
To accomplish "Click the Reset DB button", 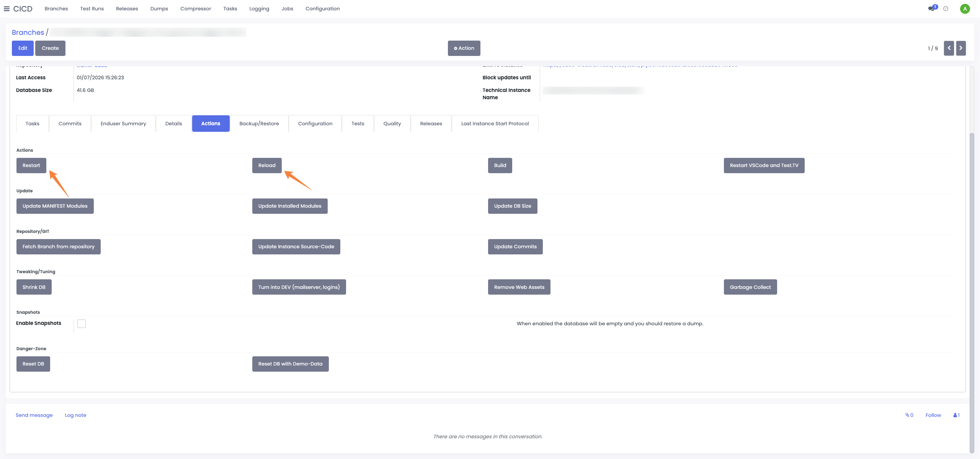I will coord(33,364).
